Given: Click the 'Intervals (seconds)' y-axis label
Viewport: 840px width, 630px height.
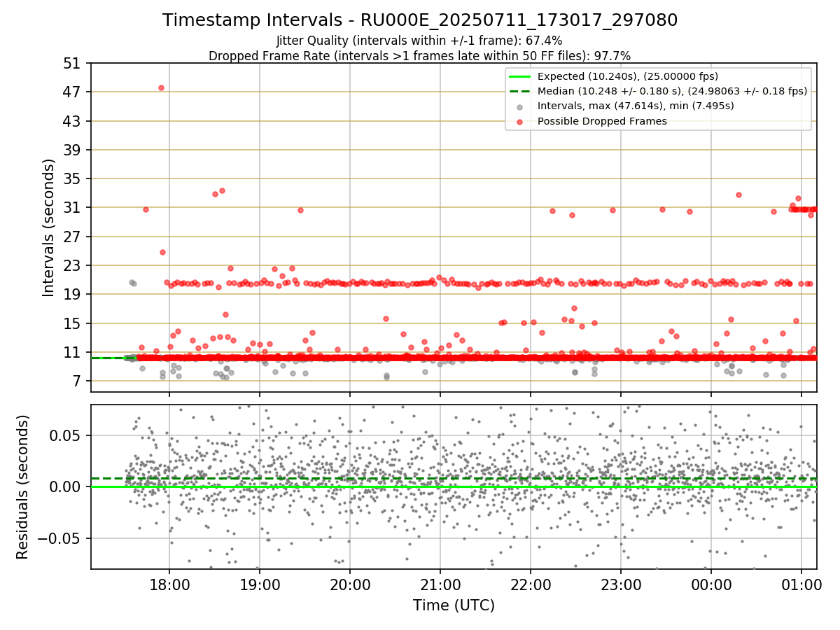Looking at the screenshot, I should 49,227.
